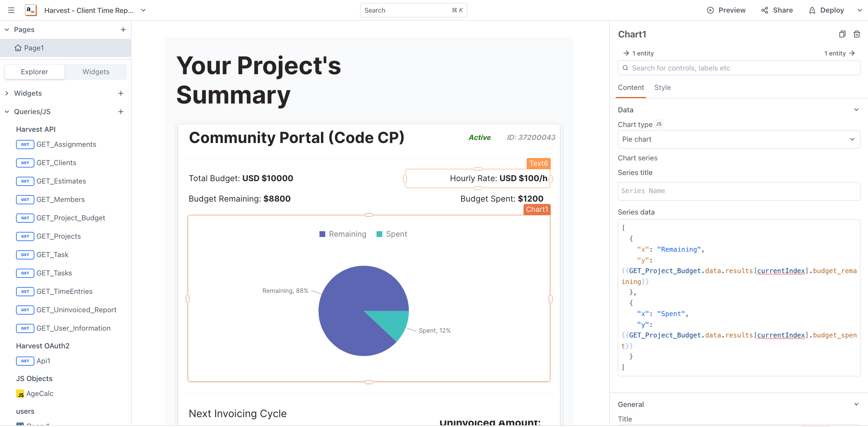Viewport: 868px width, 427px height.
Task: Select Page1 using the home icon
Action: pyautogui.click(x=18, y=48)
